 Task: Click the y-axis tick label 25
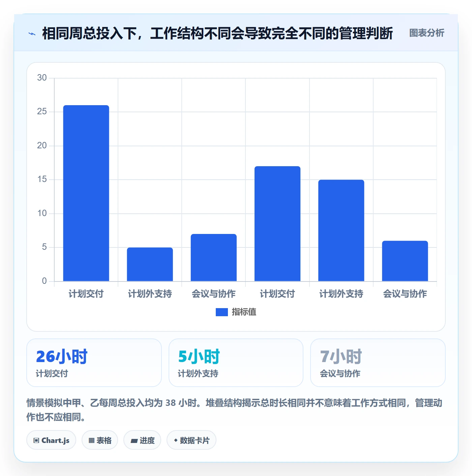click(42, 112)
